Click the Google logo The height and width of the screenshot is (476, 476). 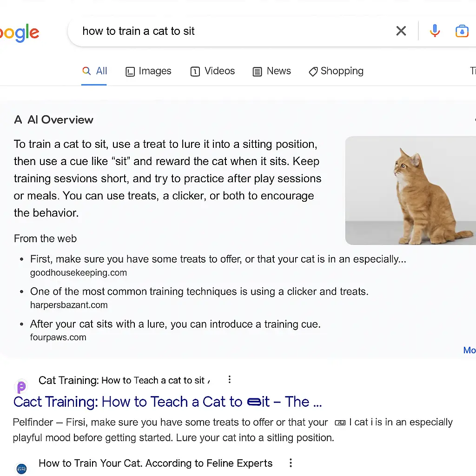20,33
